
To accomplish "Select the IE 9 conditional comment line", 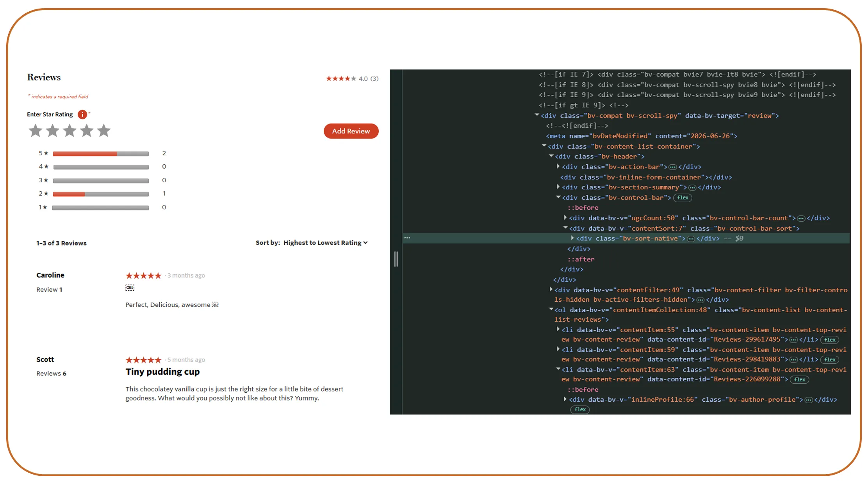I will pos(687,95).
